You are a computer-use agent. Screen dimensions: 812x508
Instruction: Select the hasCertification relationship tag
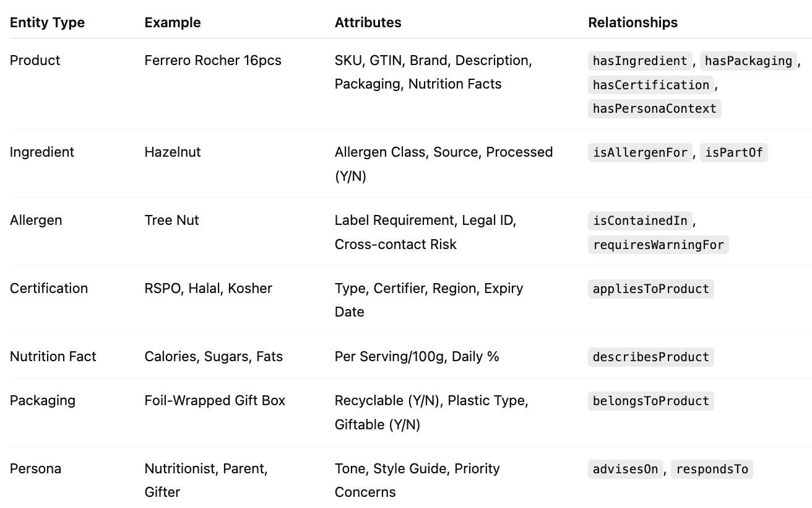(651, 85)
